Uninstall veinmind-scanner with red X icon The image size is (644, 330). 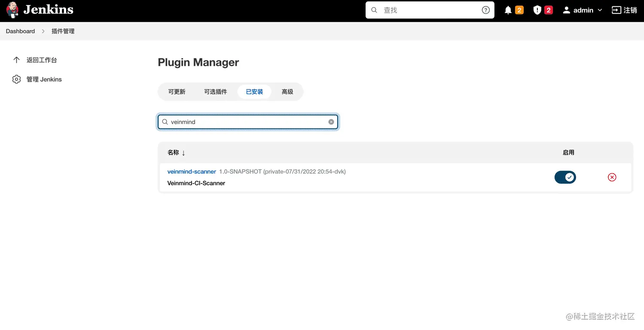point(612,177)
